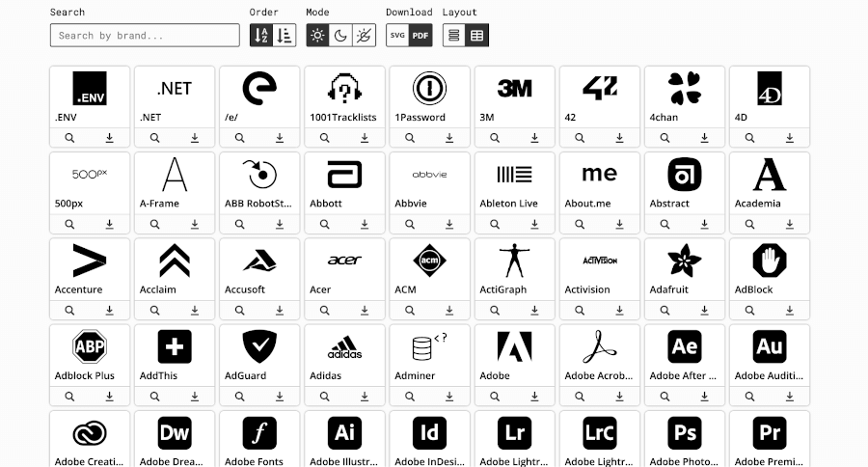Click the Adobe logo icon
The height and width of the screenshot is (467, 868).
[x=515, y=346]
